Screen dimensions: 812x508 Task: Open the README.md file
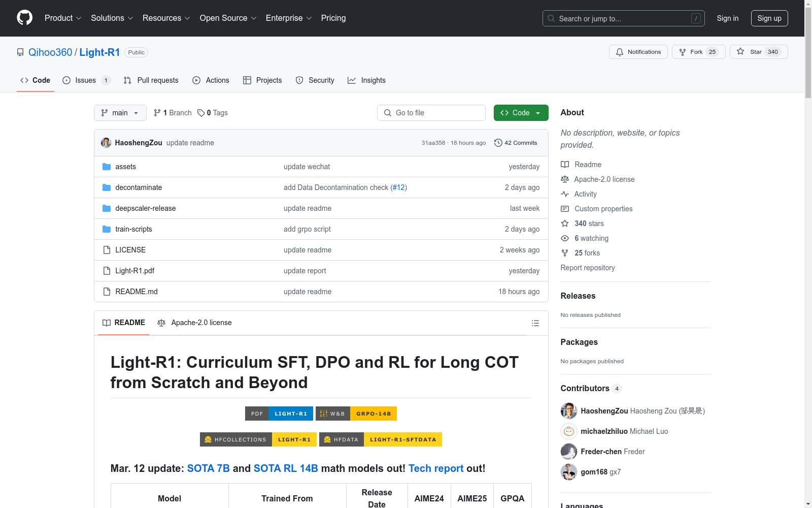click(137, 292)
